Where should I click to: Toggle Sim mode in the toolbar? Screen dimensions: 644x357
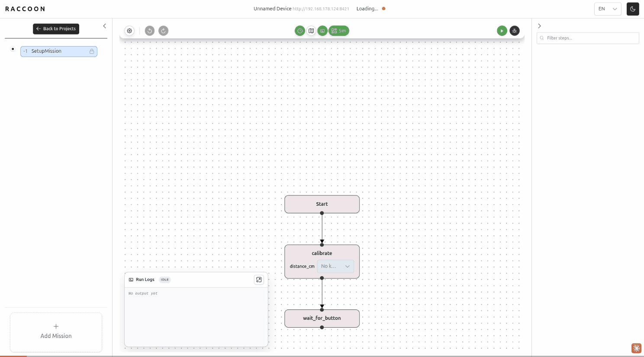338,31
